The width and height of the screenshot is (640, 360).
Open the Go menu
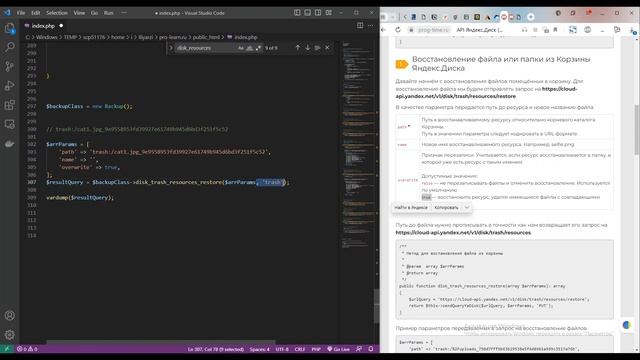[x=94, y=13]
